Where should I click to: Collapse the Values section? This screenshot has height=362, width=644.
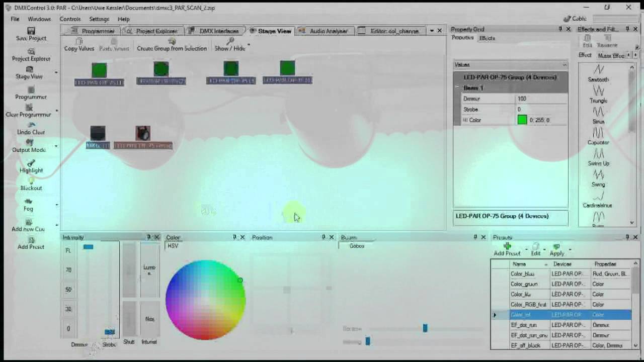point(564,65)
